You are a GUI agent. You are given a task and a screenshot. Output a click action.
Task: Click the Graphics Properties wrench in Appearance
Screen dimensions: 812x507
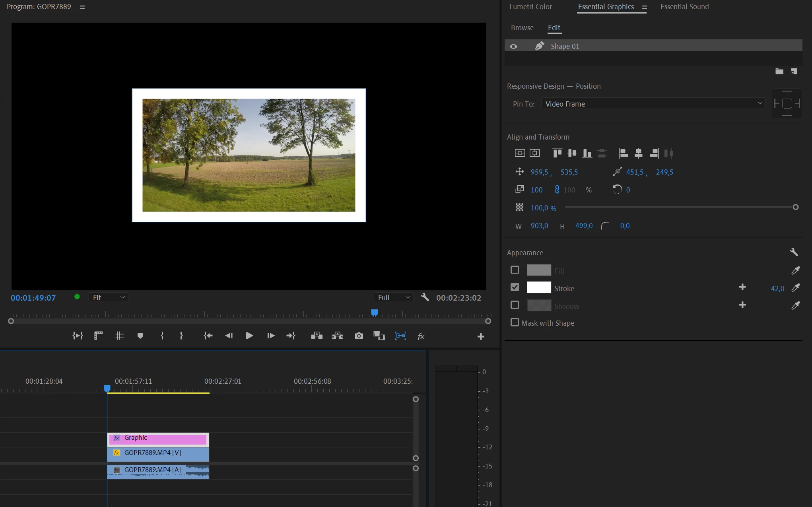click(794, 252)
